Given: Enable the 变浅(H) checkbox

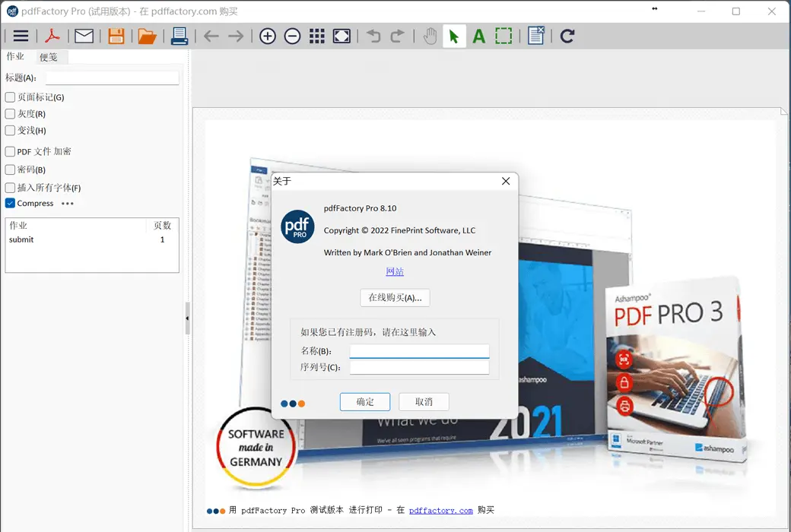Looking at the screenshot, I should [x=10, y=130].
